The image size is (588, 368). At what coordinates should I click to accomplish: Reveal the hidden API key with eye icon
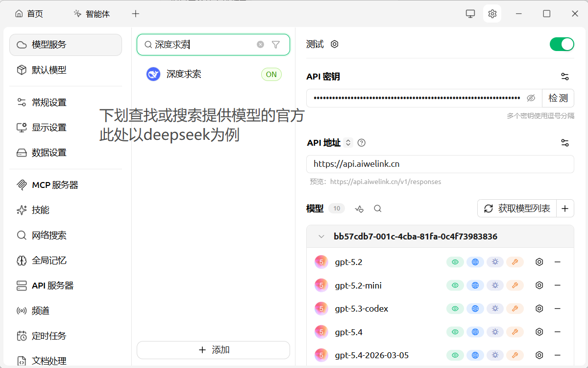tap(531, 98)
